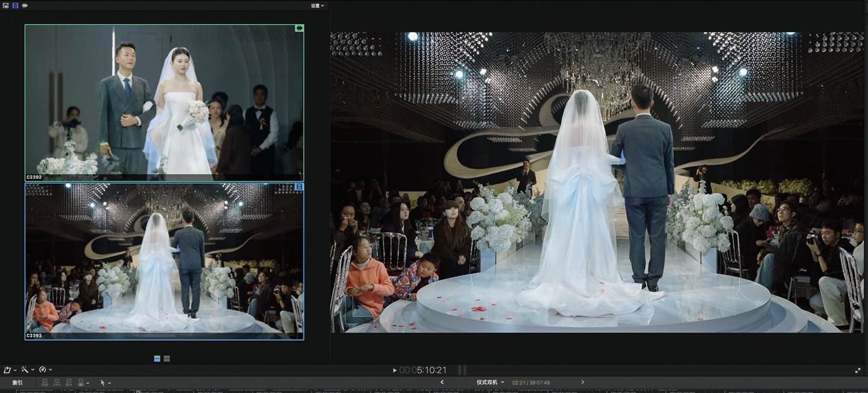Insert clip into the timeline
This screenshot has height=393, width=868.
57,383
